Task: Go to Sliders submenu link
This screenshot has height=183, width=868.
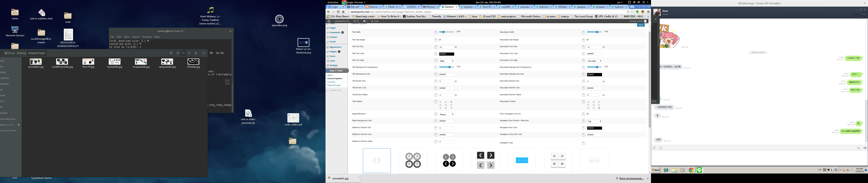Action: pyautogui.click(x=330, y=75)
